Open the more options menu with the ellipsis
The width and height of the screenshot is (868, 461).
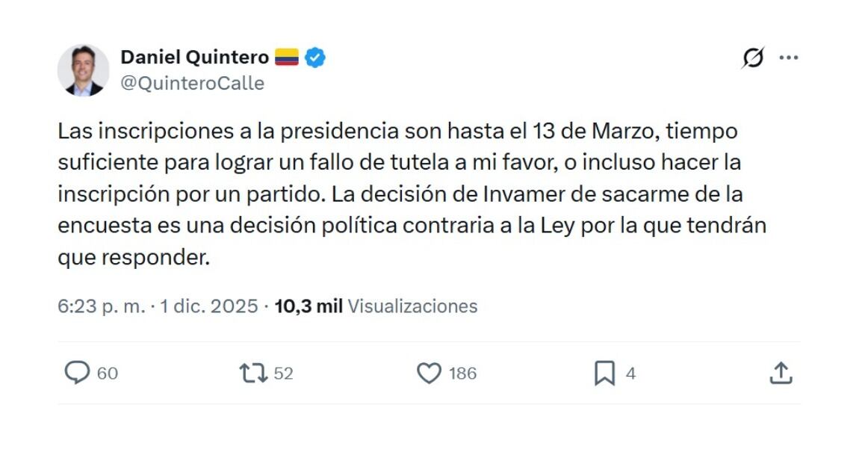(x=790, y=56)
